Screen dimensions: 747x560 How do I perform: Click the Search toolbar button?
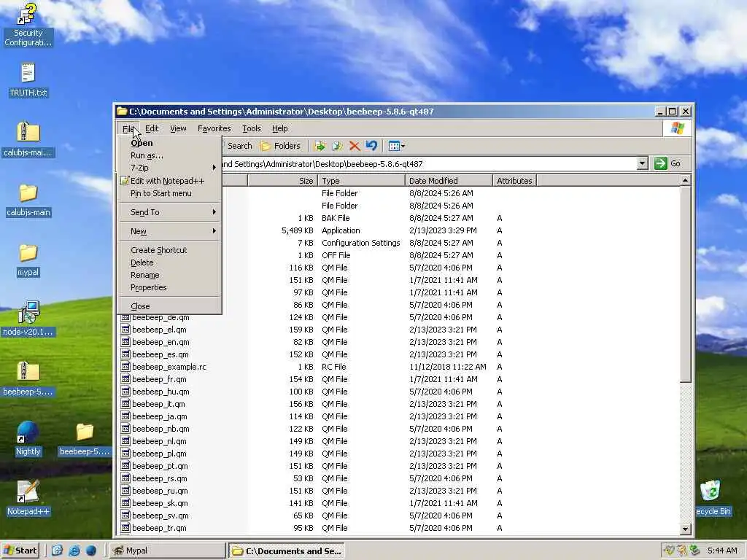(239, 146)
